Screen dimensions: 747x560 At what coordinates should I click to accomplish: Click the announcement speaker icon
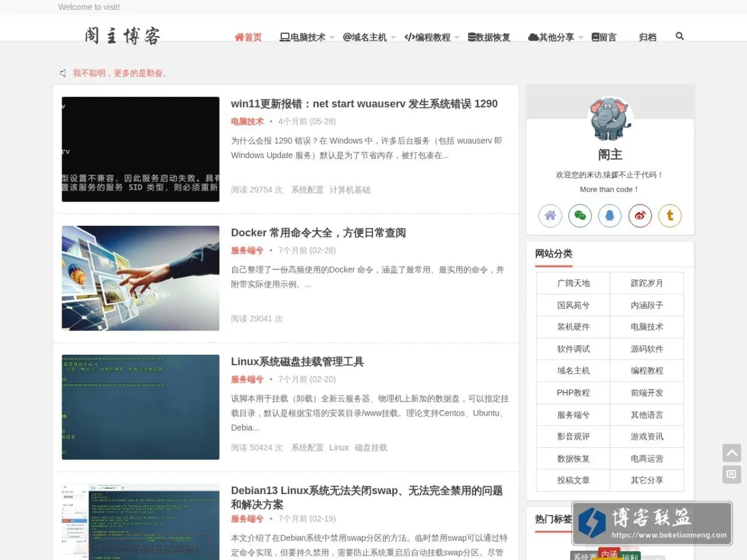tap(63, 73)
